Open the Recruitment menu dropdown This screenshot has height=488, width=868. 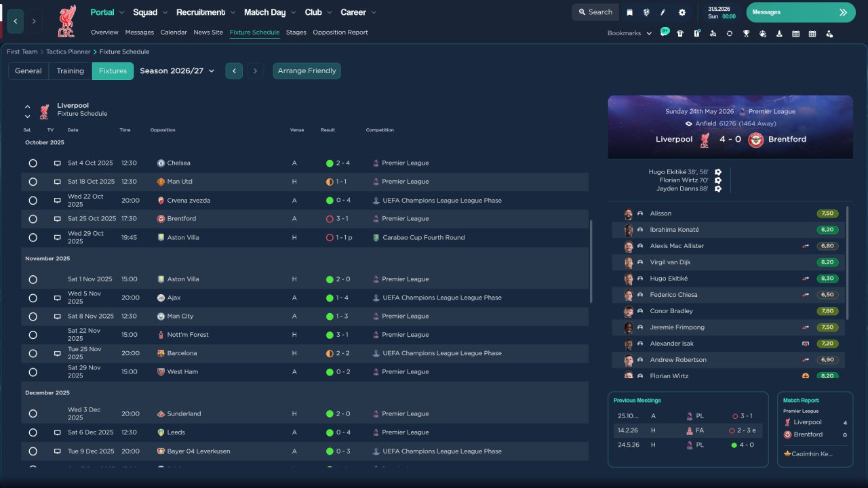(x=205, y=12)
